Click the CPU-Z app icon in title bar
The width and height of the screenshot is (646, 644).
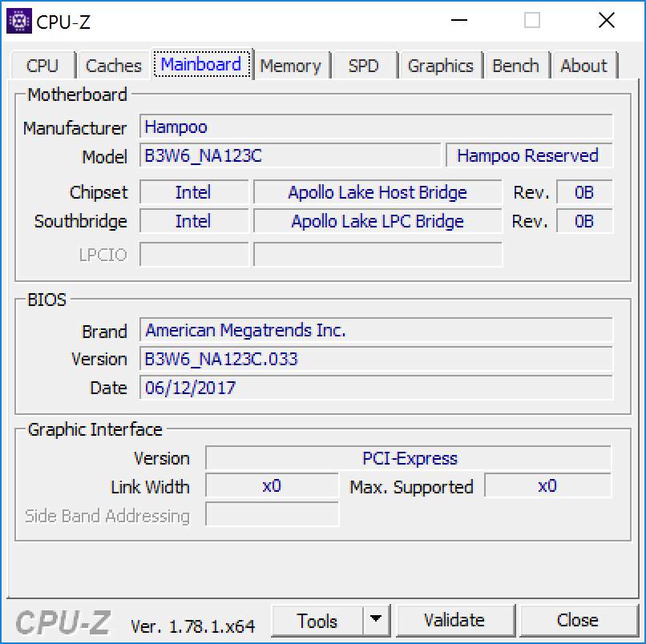[x=19, y=21]
